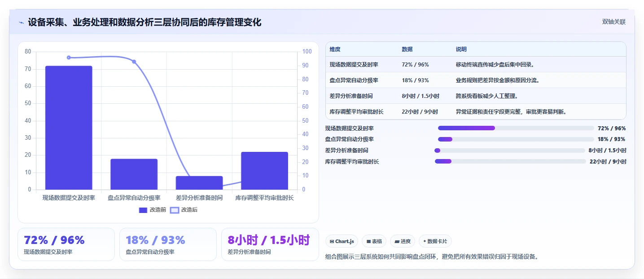Click the line point above 盘点异常自动分级率 bar

(134, 62)
